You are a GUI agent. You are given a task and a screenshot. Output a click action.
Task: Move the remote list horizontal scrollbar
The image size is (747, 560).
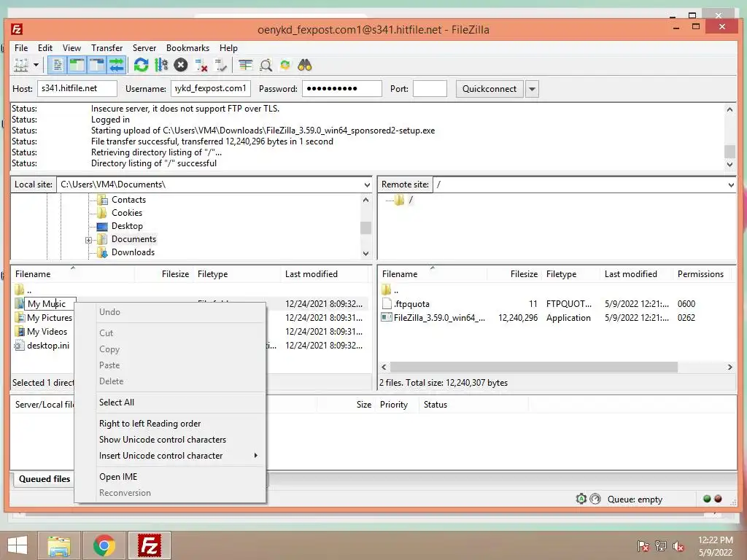pyautogui.click(x=533, y=367)
